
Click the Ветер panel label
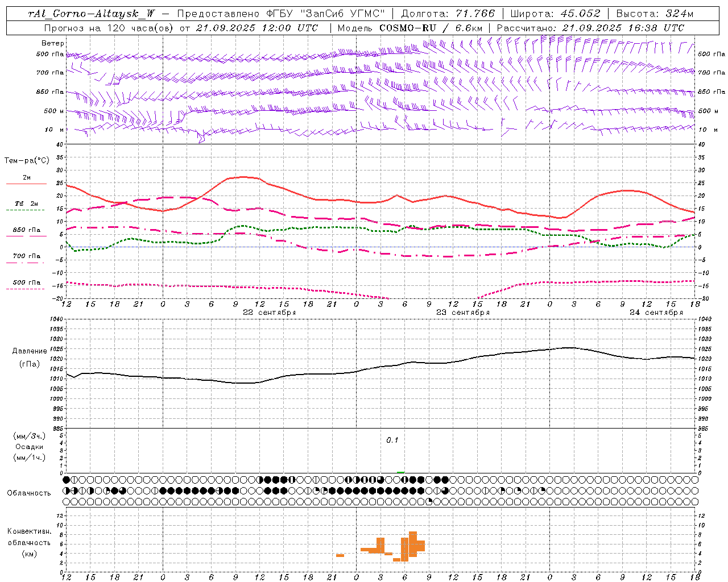coord(53,43)
